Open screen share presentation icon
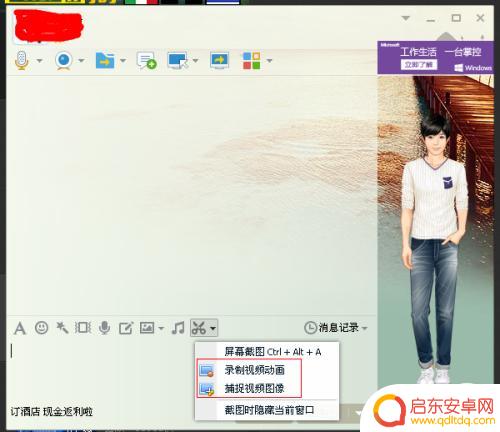500x432 pixels. click(x=219, y=61)
